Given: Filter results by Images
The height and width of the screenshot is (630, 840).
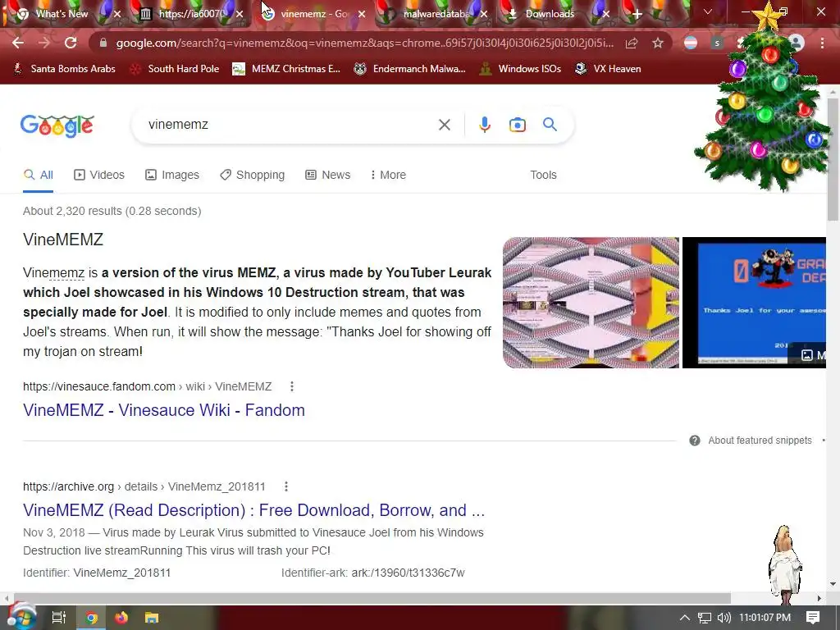Looking at the screenshot, I should tap(172, 175).
